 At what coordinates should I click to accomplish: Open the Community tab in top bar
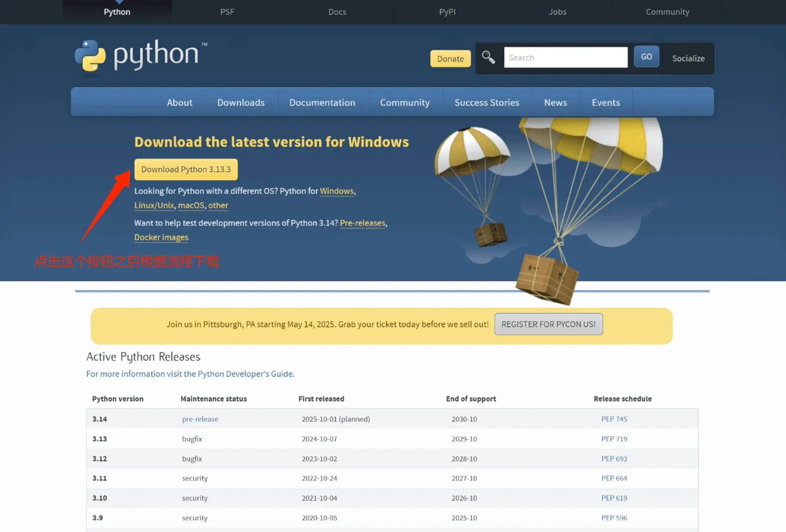668,12
